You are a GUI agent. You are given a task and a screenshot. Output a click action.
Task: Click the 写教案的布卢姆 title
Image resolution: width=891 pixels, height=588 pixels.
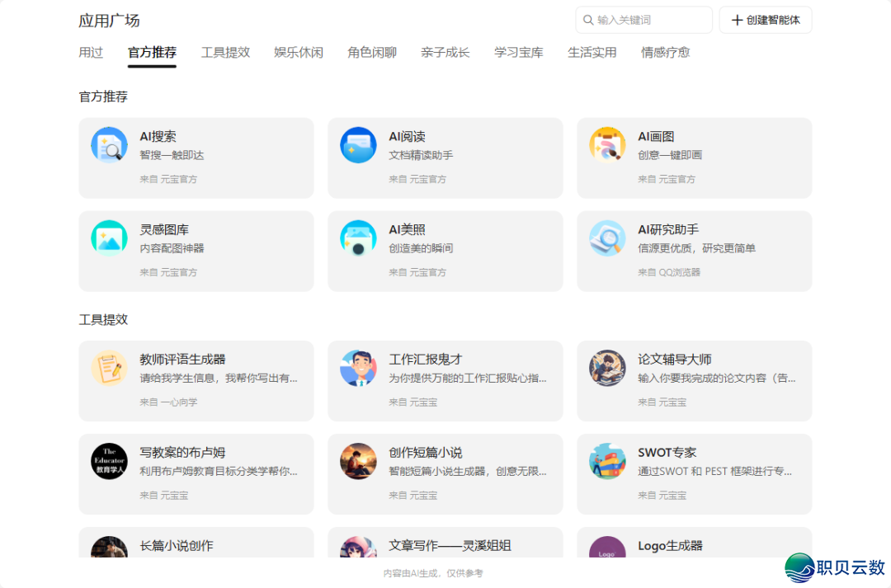click(182, 453)
